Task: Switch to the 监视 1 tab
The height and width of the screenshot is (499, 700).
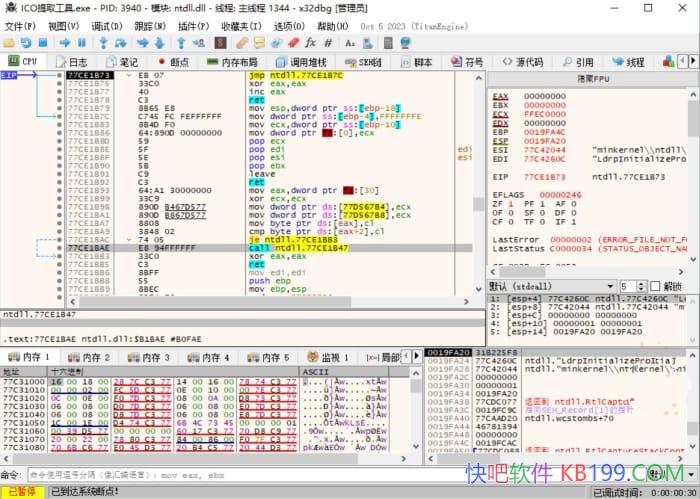Action: (328, 357)
